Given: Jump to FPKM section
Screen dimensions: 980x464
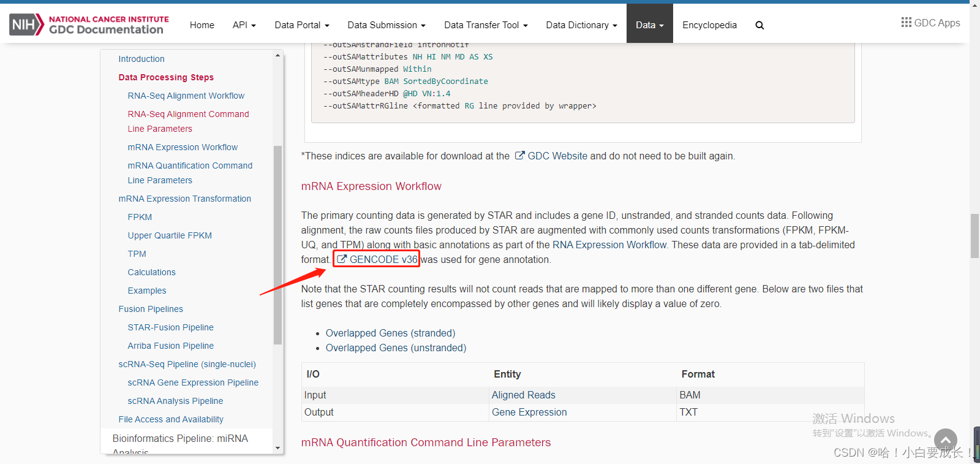Looking at the screenshot, I should [x=140, y=217].
